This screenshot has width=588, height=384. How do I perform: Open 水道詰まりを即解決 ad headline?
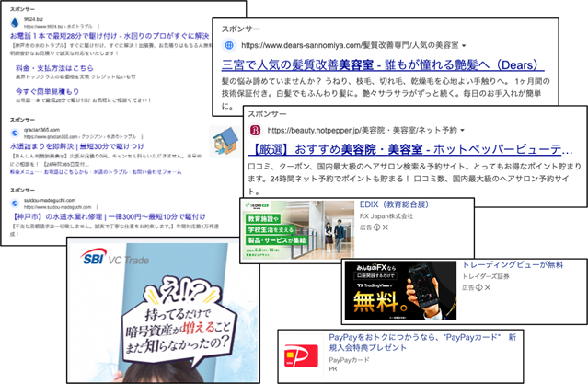point(77,146)
